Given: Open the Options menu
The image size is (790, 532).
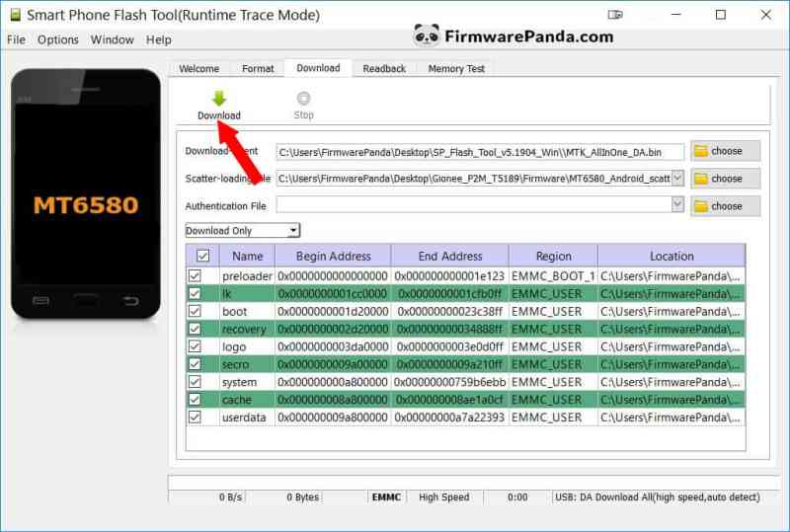Looking at the screenshot, I should pos(58,39).
